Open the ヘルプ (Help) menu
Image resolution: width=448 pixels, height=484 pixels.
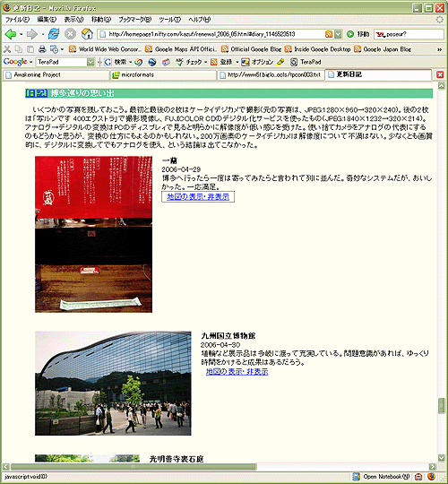(199, 20)
